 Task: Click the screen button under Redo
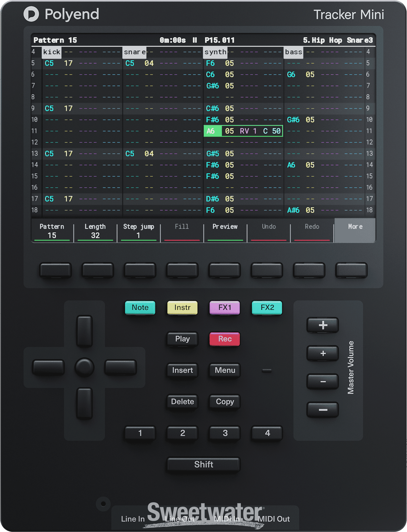309,270
